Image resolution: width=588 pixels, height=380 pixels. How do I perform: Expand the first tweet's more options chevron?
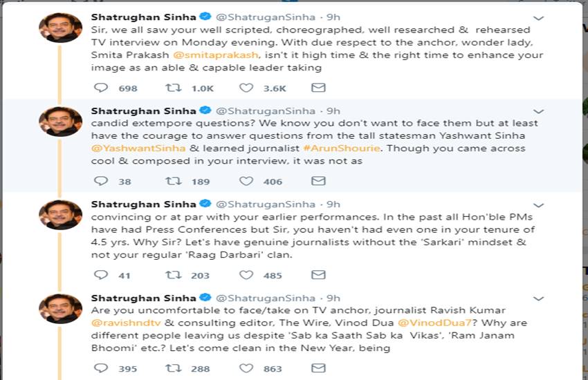point(539,19)
